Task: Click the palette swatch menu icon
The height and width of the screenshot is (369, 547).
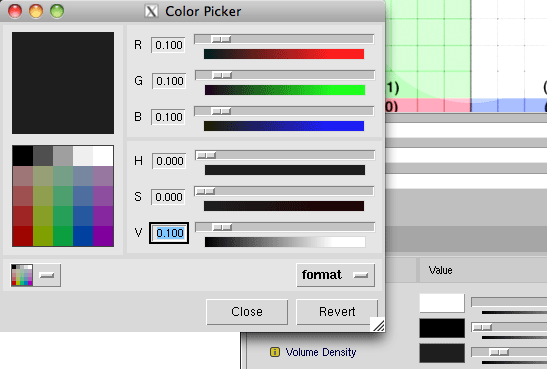Action: pyautogui.click(x=22, y=275)
